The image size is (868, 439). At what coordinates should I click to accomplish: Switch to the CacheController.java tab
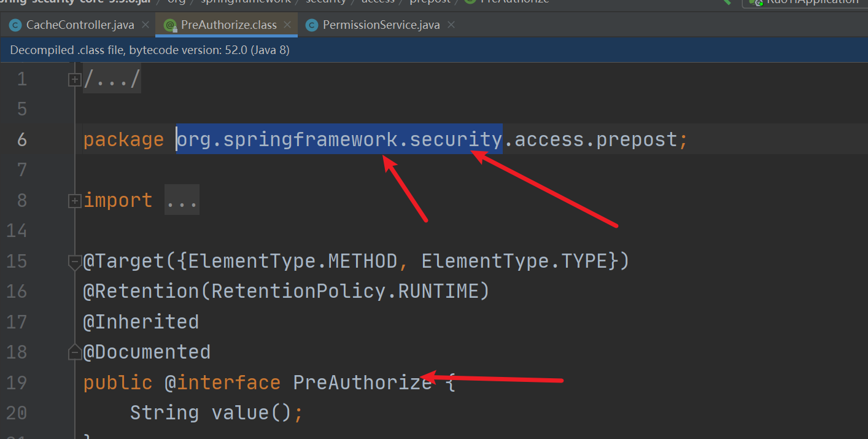(x=79, y=25)
